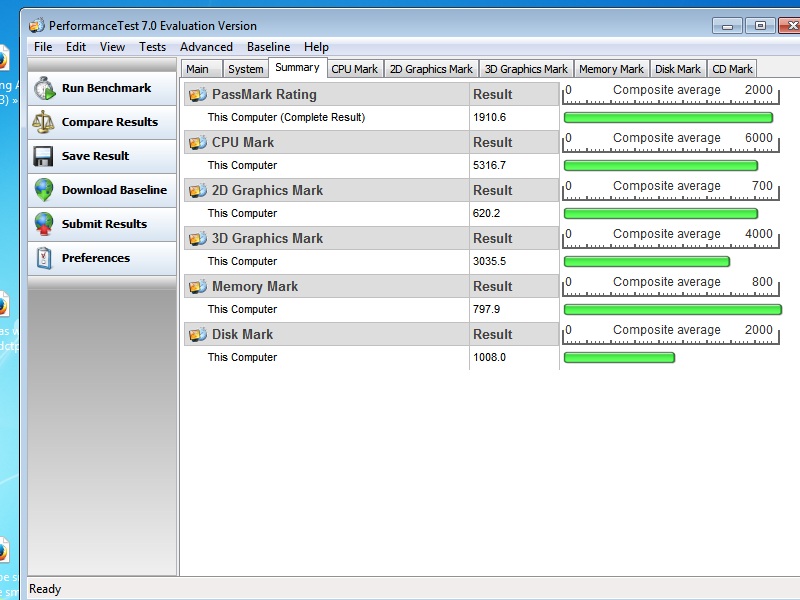Click the Compare Results button label
The height and width of the screenshot is (600, 800).
pos(110,122)
